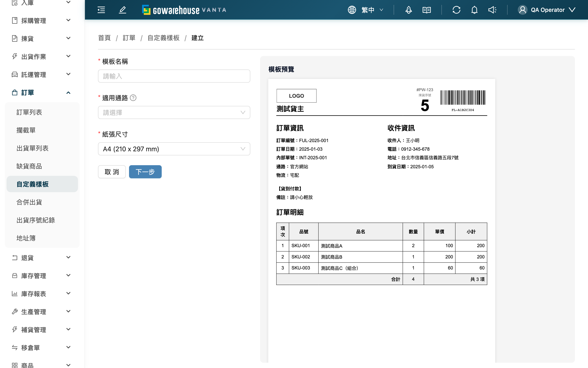Viewport: 588px width, 368px height.
Task: Expand the 移倉單 menu chevron
Action: pyautogui.click(x=68, y=347)
